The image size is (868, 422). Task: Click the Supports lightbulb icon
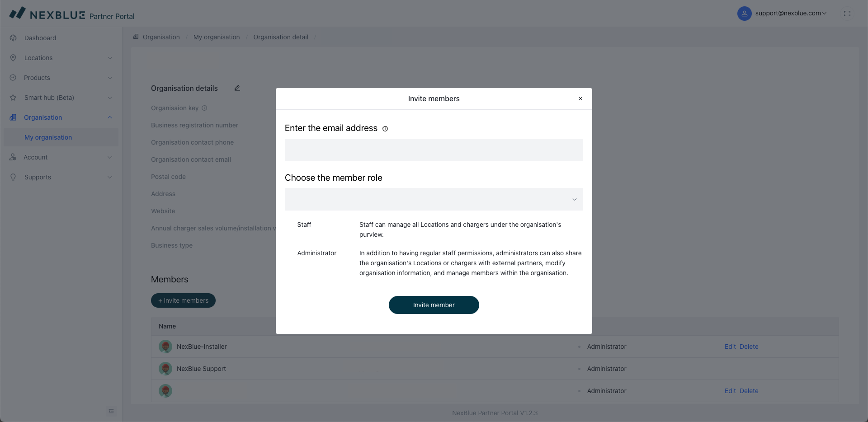coord(13,177)
